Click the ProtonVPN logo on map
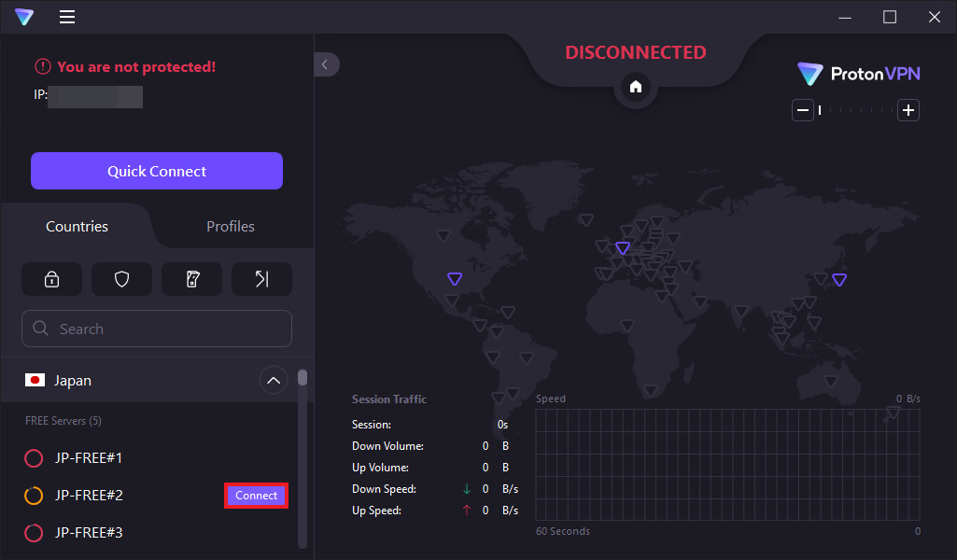This screenshot has height=560, width=957. (x=859, y=74)
